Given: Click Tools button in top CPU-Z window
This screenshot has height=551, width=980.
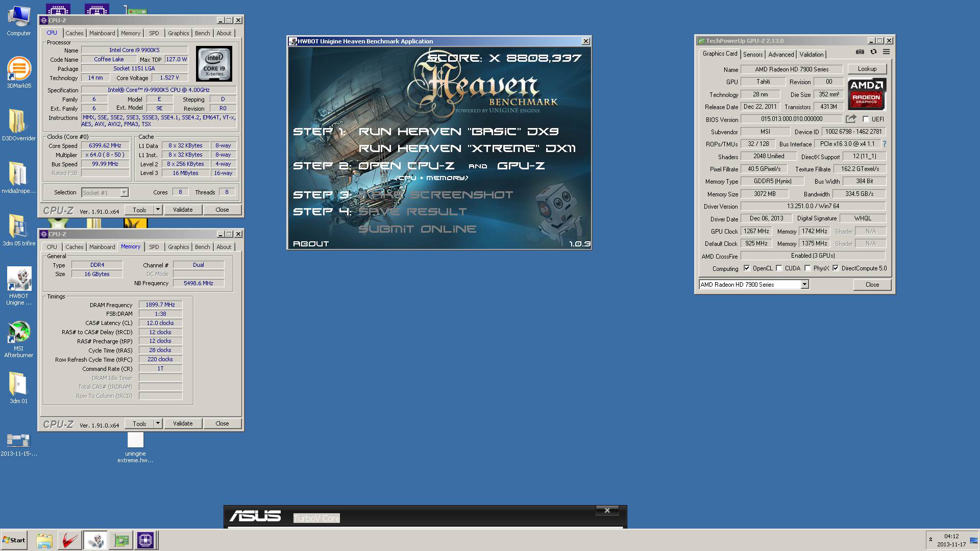Looking at the screenshot, I should (x=139, y=210).
